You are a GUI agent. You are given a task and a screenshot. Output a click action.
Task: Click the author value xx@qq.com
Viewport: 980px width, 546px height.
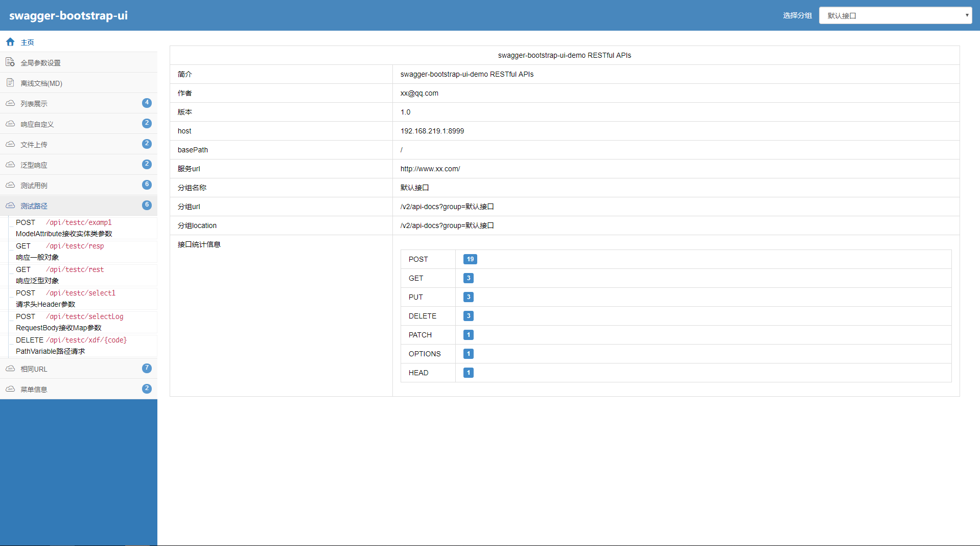[419, 93]
